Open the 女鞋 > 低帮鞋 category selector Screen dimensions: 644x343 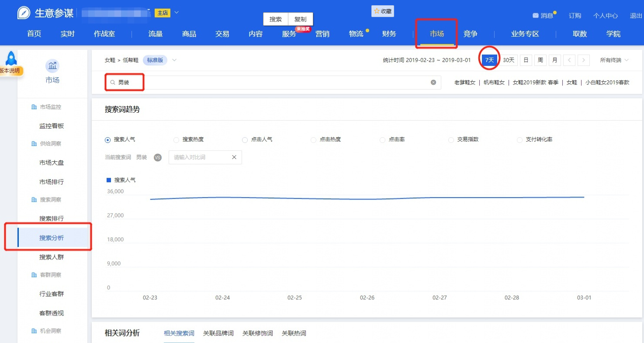121,60
